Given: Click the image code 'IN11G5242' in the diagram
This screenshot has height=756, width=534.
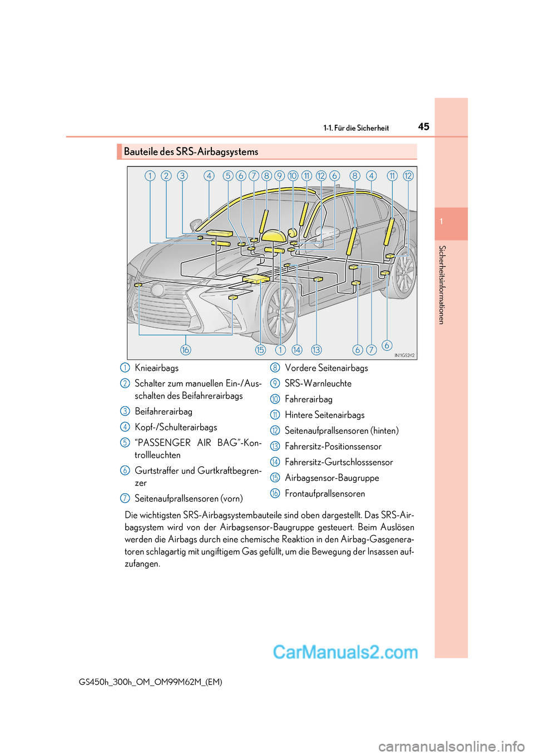Looking at the screenshot, I should tap(404, 355).
